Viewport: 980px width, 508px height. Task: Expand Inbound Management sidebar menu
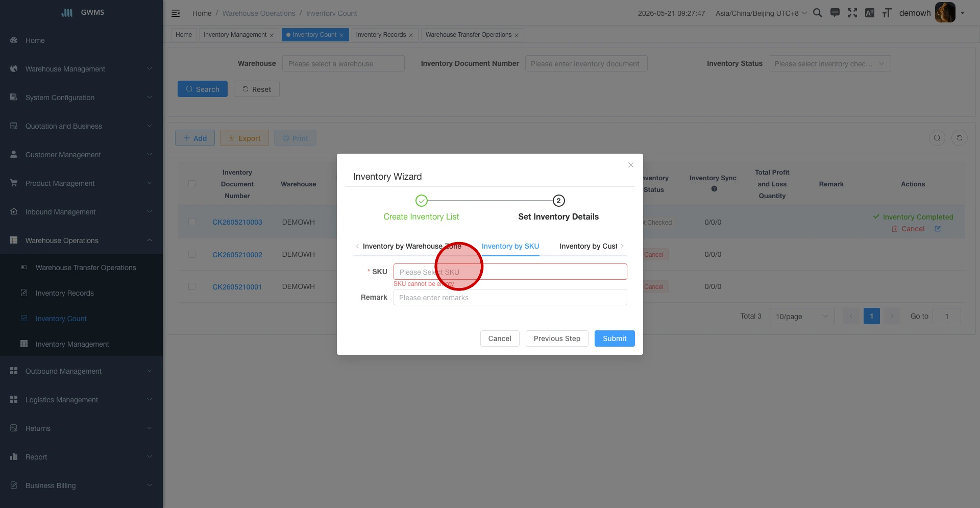coord(82,212)
